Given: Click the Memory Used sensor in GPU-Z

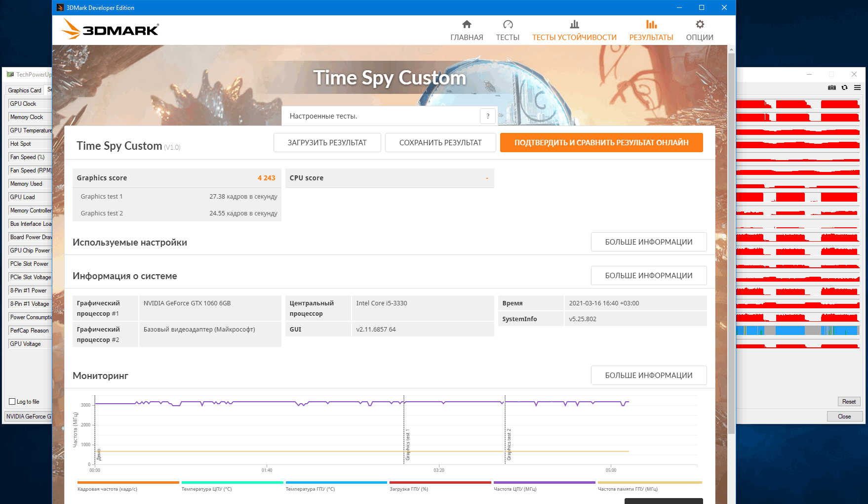Looking at the screenshot, I should pos(30,184).
